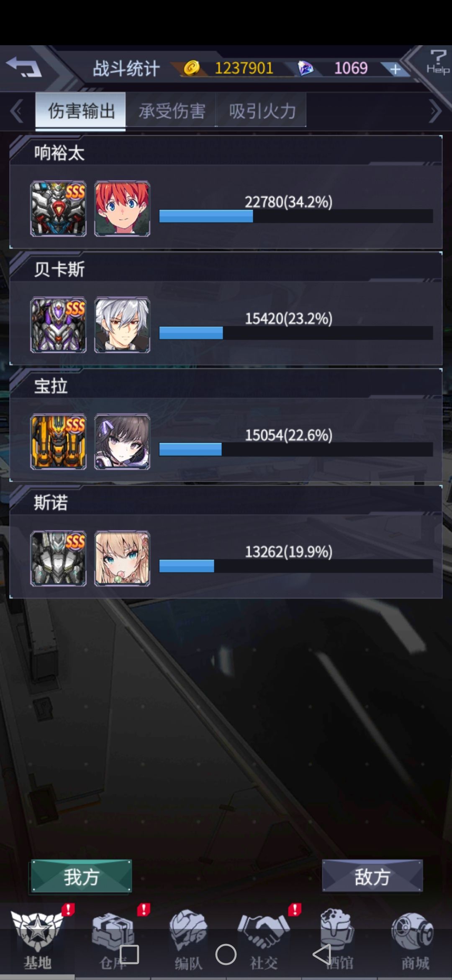The height and width of the screenshot is (980, 452).
Task: Click 响裕太 damage progress bar
Action: point(296,216)
